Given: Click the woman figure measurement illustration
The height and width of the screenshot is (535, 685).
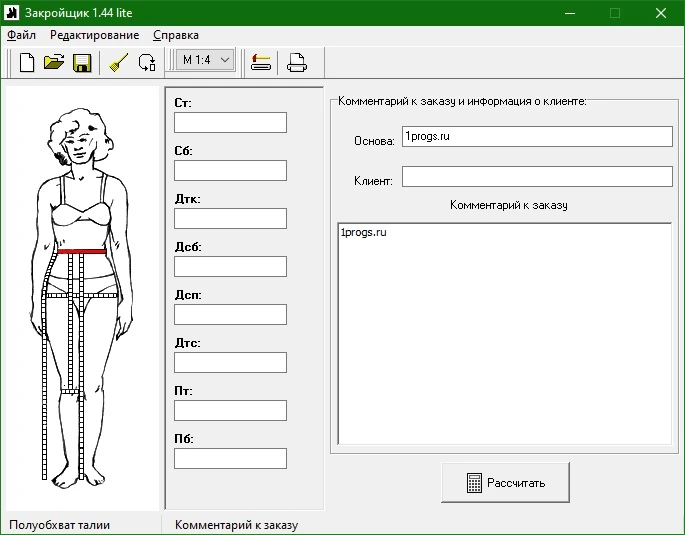Looking at the screenshot, I should coord(82,297).
